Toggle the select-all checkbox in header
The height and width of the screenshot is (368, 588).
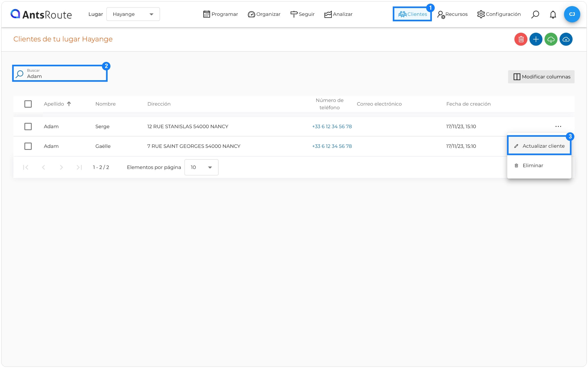(28, 104)
